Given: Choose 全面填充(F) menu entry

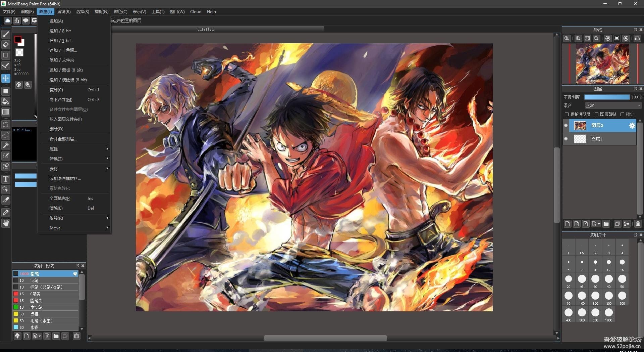Looking at the screenshot, I should 75,199.
